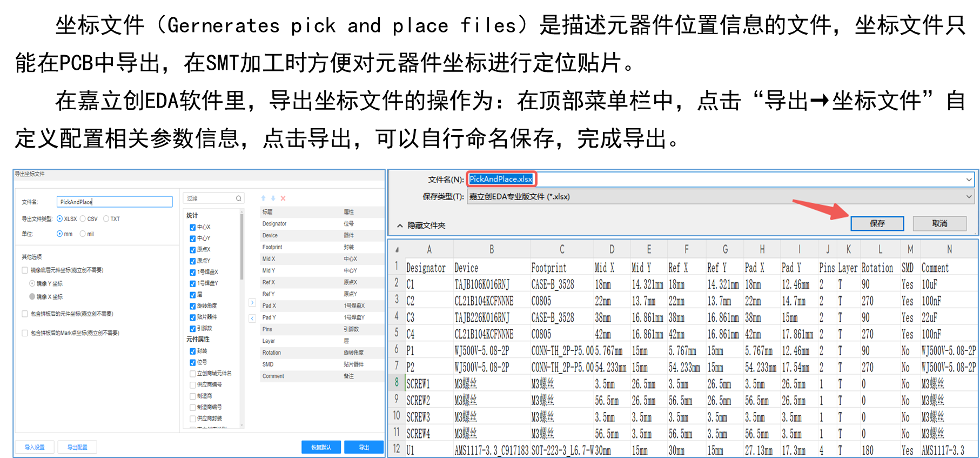Image resolution: width=980 pixels, height=458 pixels.
Task: Click the right-arrow button to add a column
Action: (252, 303)
